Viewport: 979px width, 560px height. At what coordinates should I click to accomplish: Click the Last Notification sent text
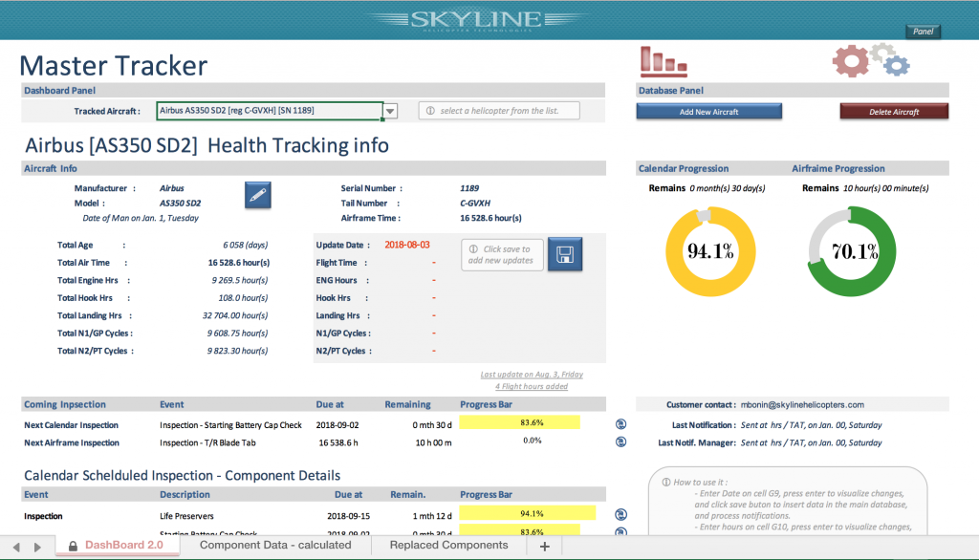tap(811, 425)
